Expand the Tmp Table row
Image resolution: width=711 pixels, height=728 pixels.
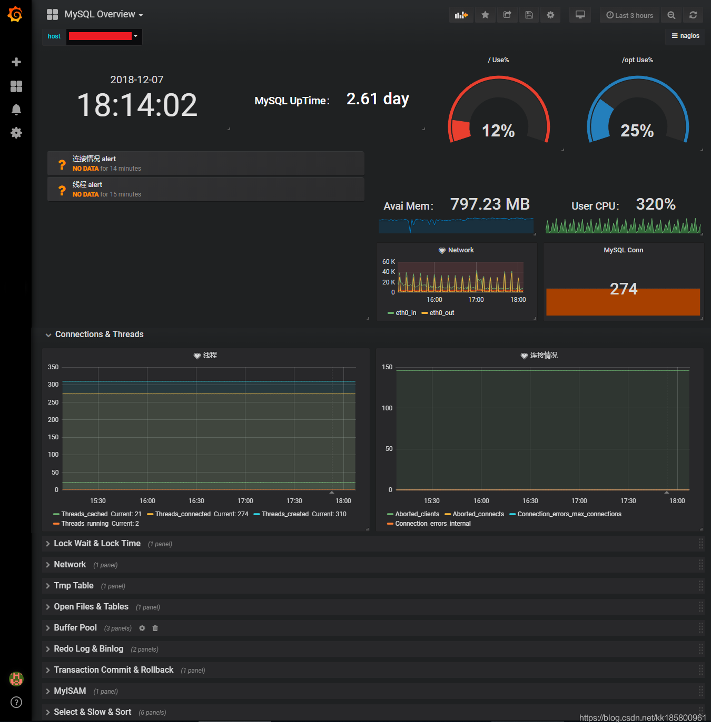click(70, 586)
